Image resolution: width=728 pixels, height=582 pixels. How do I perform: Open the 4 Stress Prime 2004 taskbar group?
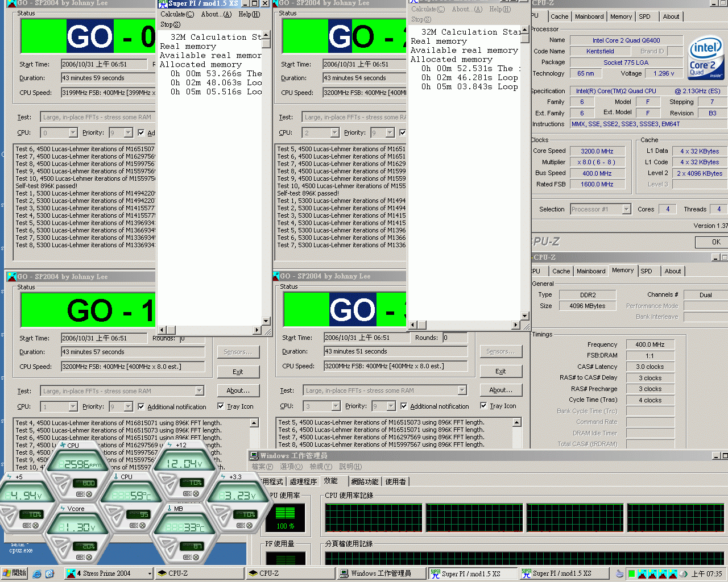click(x=109, y=573)
